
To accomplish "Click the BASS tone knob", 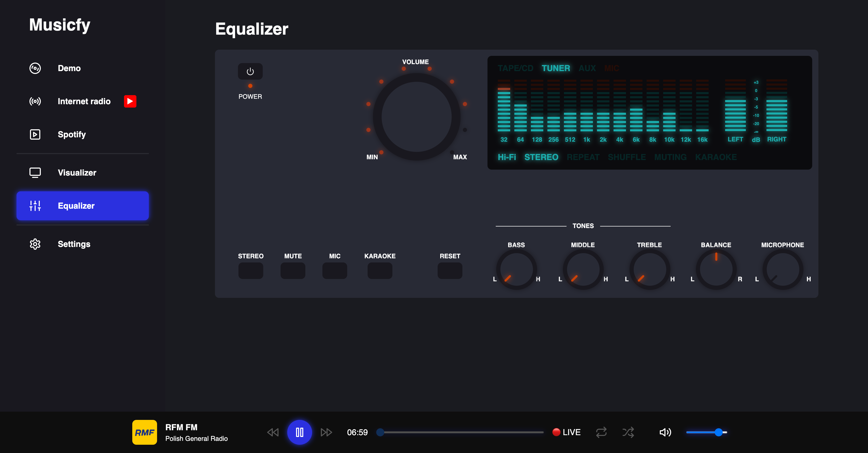I will (516, 269).
